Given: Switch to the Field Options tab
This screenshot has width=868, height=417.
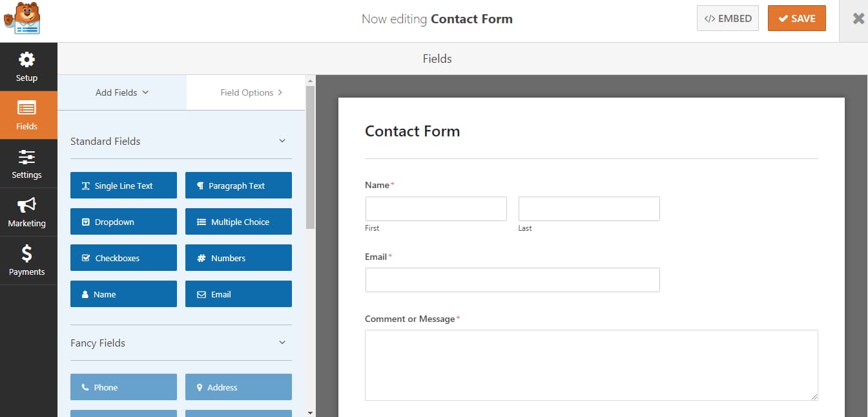Looking at the screenshot, I should (247, 92).
